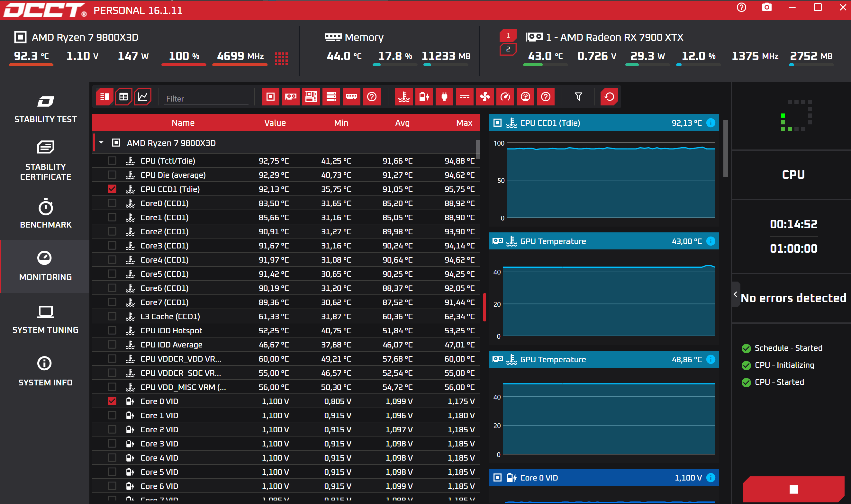Click the CPU VDD_MISC VRM row name
The width and height of the screenshot is (851, 504).
(183, 387)
